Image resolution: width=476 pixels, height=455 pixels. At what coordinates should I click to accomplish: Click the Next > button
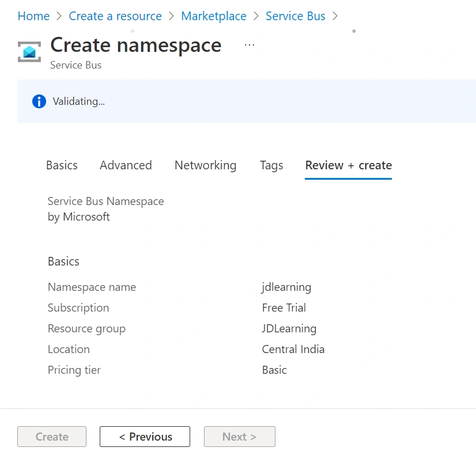240,437
